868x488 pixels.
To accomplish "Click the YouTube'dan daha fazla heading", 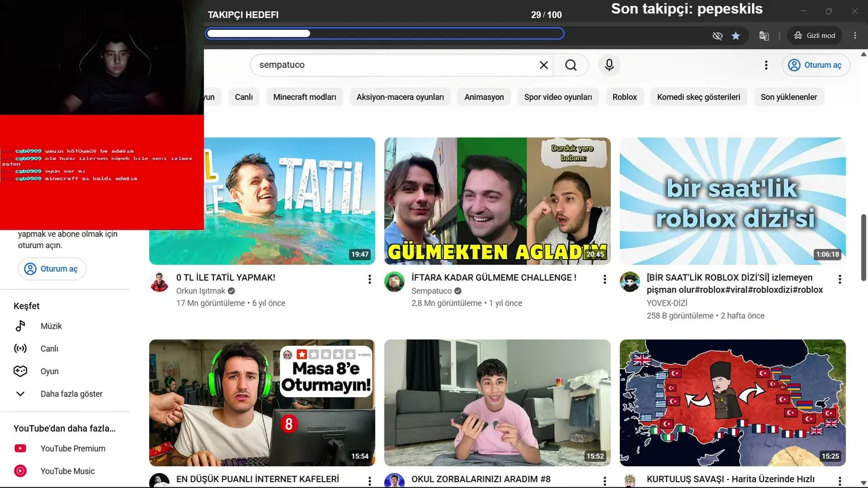I will (x=64, y=428).
